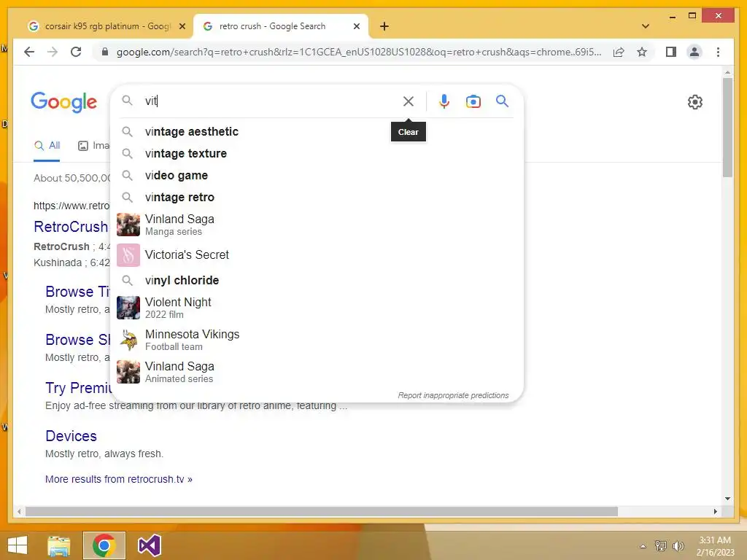This screenshot has height=560, width=747.
Task: Click Minnesota Vikings logo thumbnail
Action: 128,340
